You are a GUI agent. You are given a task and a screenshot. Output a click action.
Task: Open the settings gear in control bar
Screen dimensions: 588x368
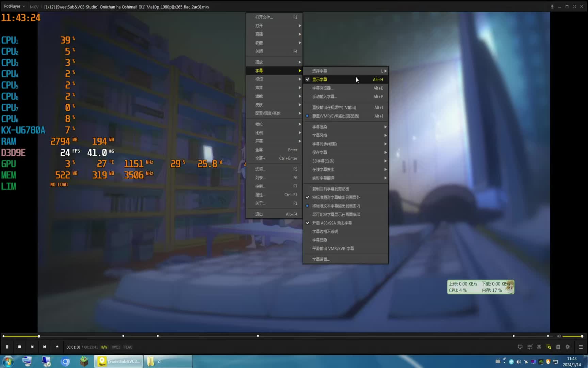click(x=568, y=347)
